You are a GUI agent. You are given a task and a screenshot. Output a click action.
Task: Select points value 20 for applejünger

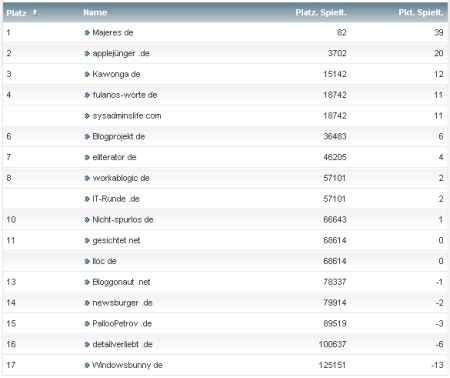coord(438,53)
